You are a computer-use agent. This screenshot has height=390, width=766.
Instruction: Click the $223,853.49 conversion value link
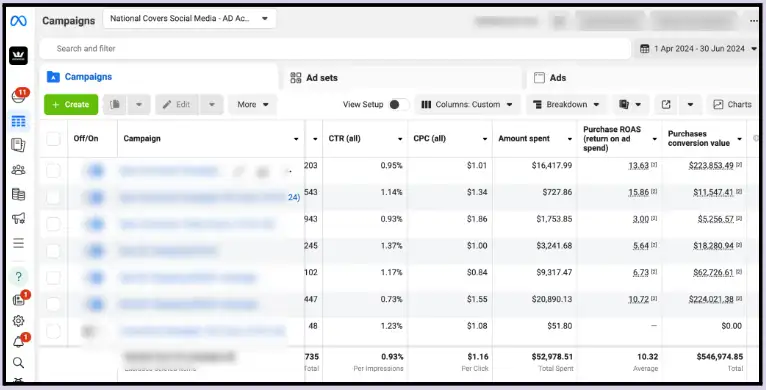[711, 166]
